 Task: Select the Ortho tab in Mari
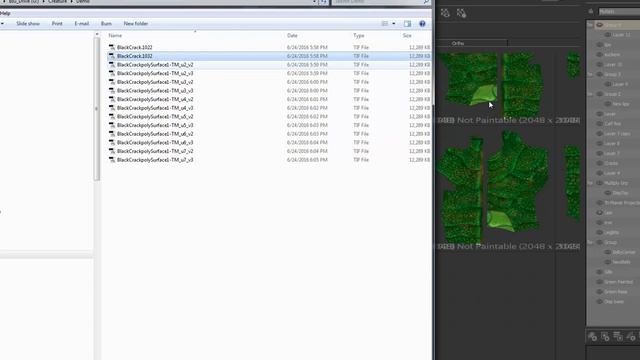point(458,43)
